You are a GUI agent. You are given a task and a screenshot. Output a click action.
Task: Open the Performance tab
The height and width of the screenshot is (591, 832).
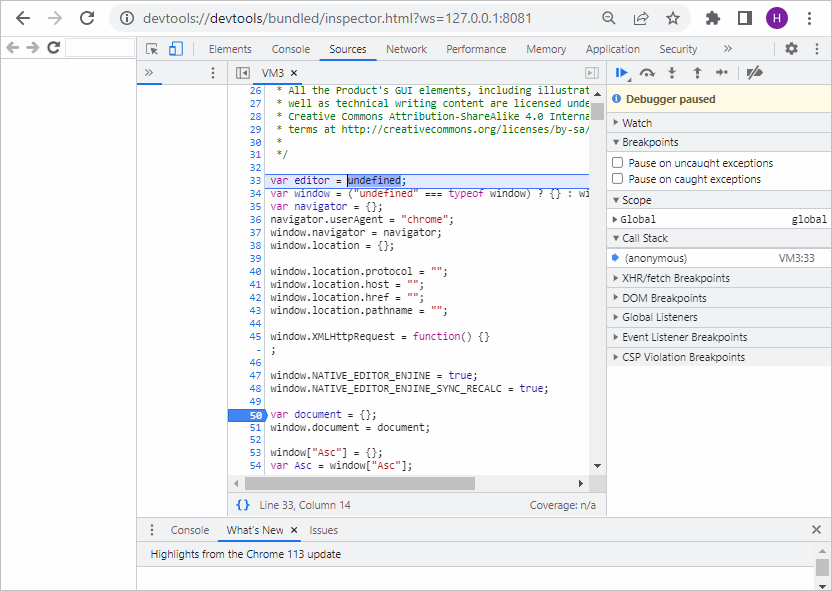[x=476, y=49]
